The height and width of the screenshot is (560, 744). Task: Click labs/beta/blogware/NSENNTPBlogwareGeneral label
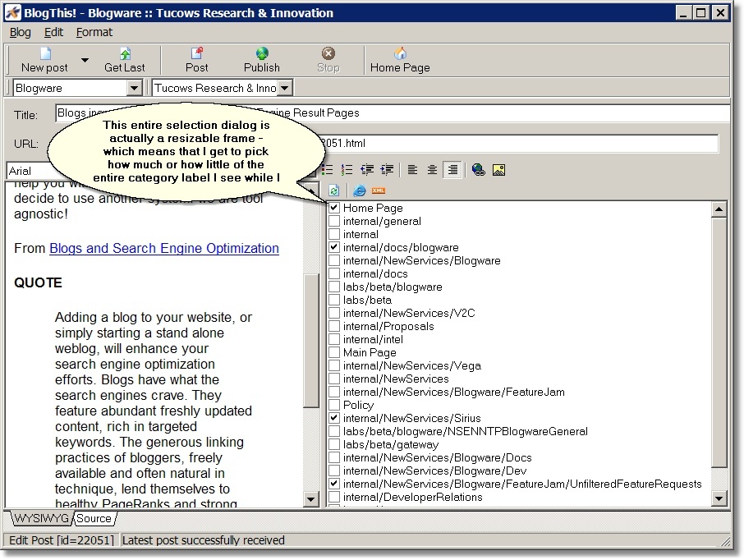(466, 431)
